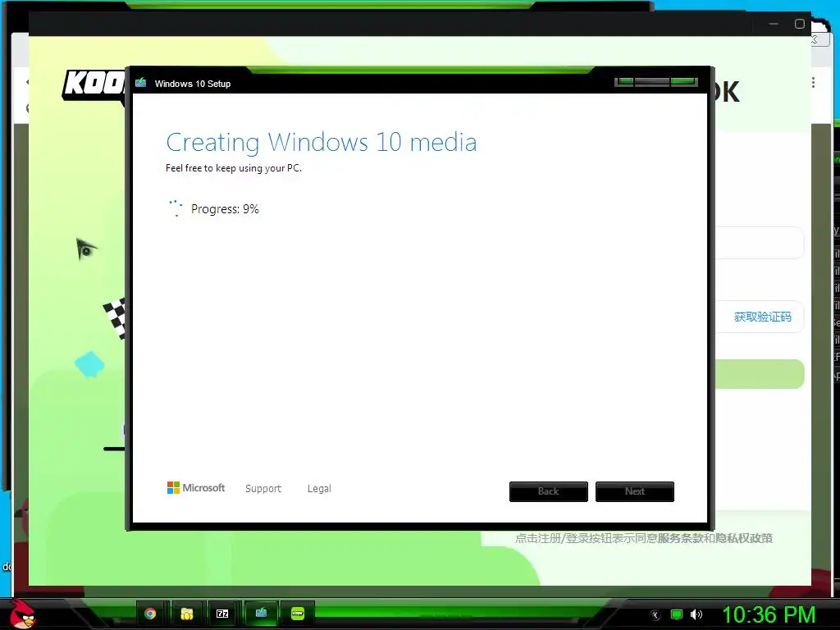Open the file explorer taskbar icon

tap(186, 614)
